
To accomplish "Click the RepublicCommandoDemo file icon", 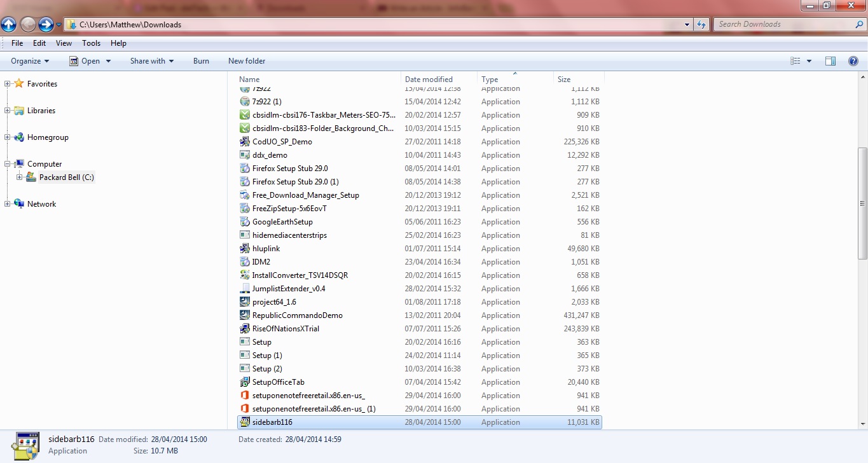I will (245, 315).
